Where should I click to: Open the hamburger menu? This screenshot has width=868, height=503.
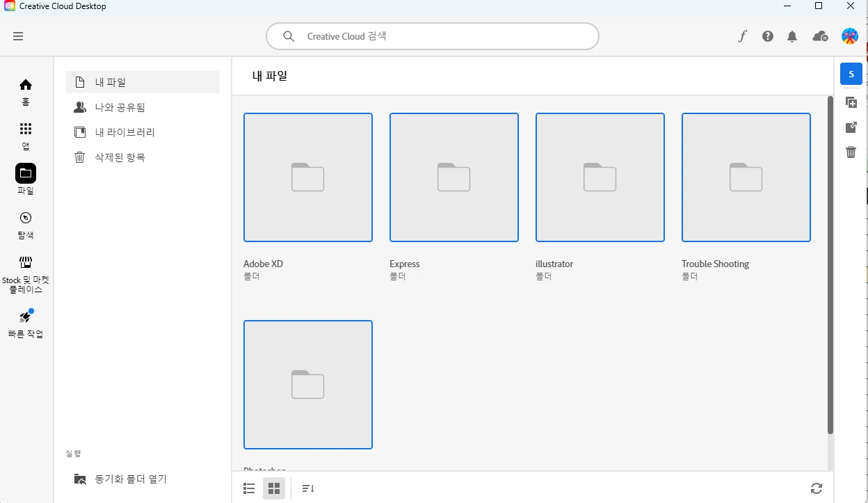[x=18, y=36]
